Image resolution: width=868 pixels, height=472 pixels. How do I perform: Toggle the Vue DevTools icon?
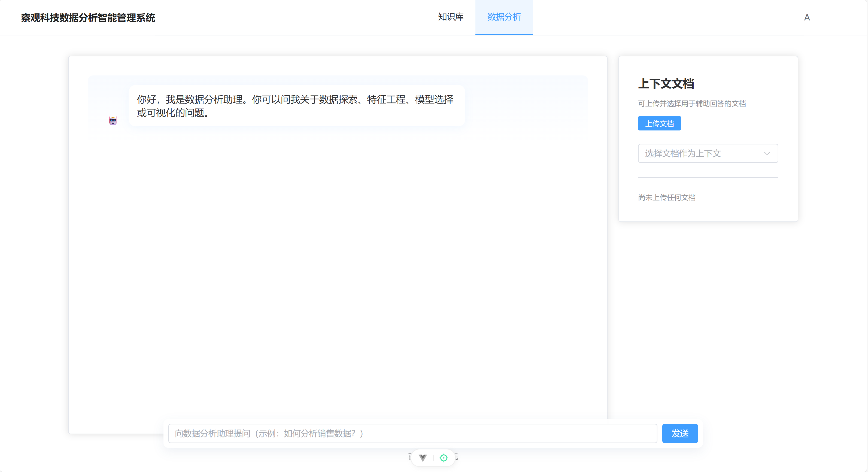coord(423,458)
